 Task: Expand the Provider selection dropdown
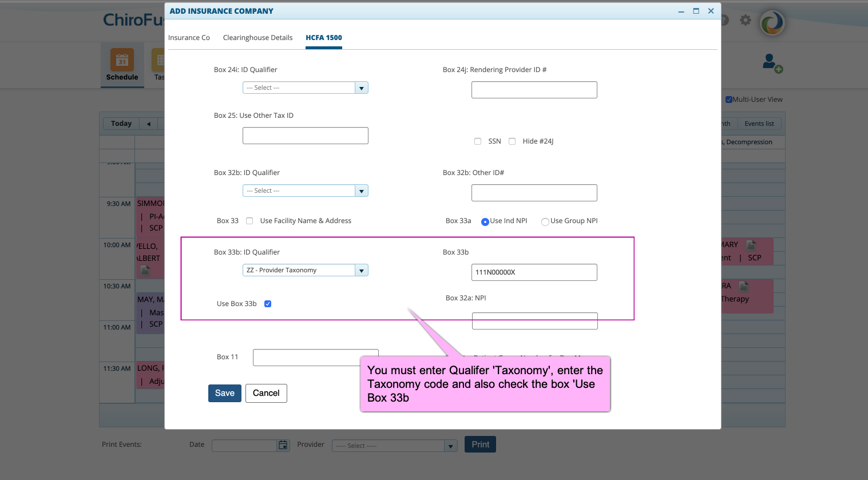coord(450,445)
